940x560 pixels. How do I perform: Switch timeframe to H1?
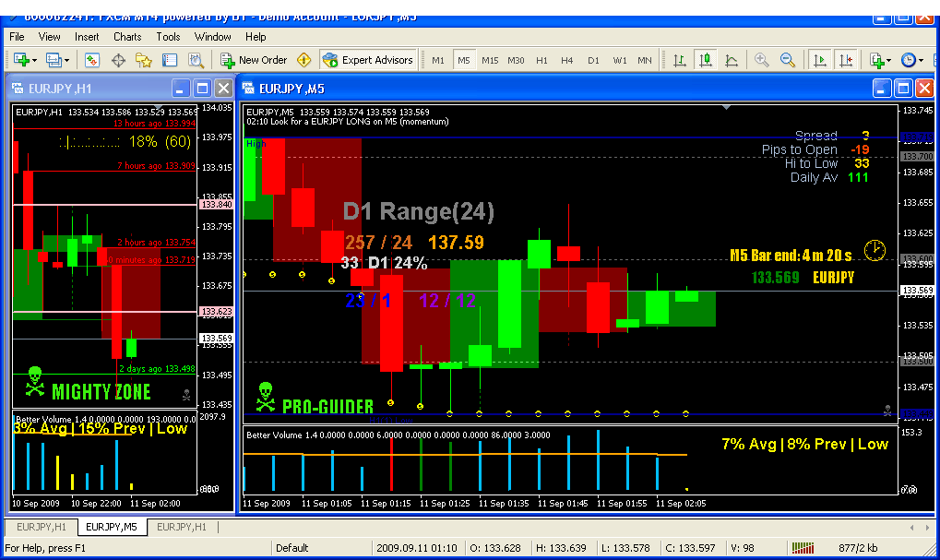coord(541,61)
